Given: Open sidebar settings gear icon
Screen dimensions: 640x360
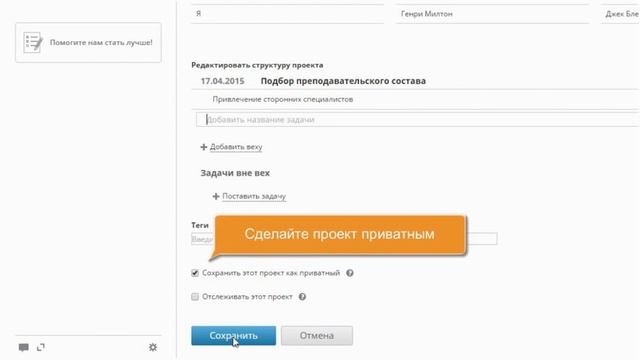Looking at the screenshot, I should tap(153, 347).
